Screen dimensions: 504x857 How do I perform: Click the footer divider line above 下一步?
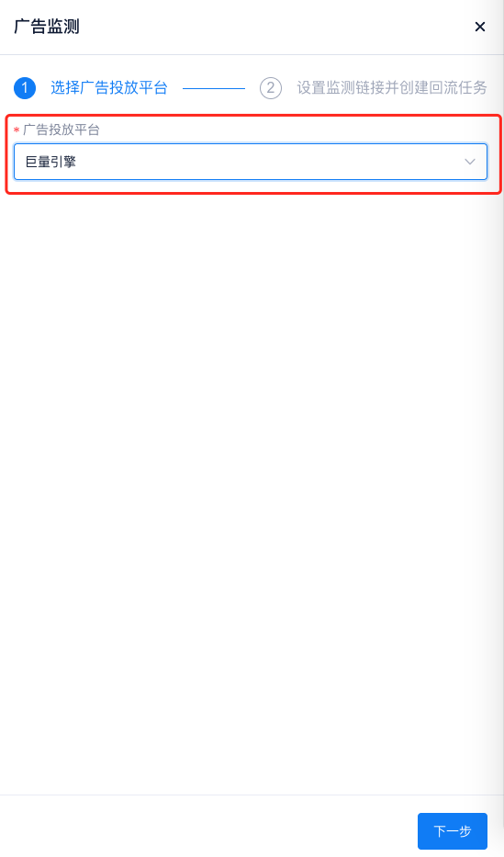[x=252, y=795]
